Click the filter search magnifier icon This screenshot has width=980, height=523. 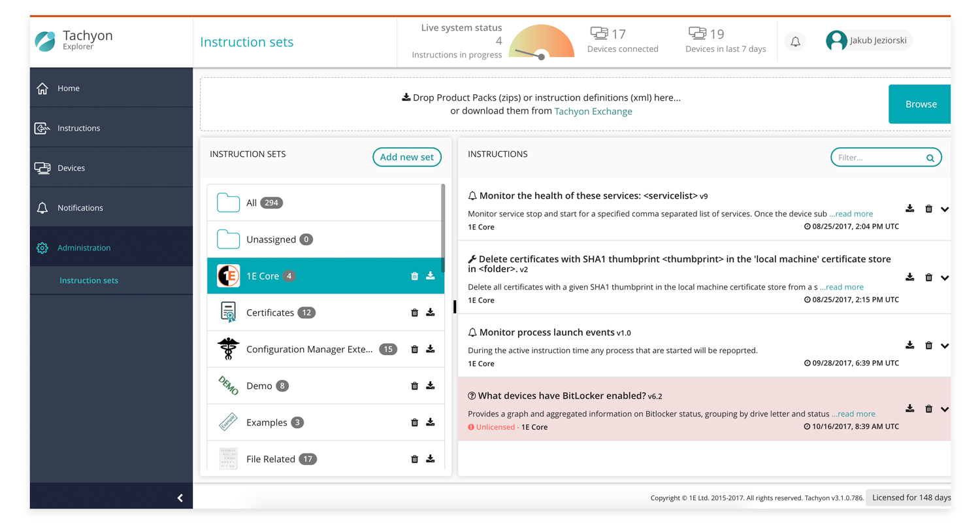point(930,158)
